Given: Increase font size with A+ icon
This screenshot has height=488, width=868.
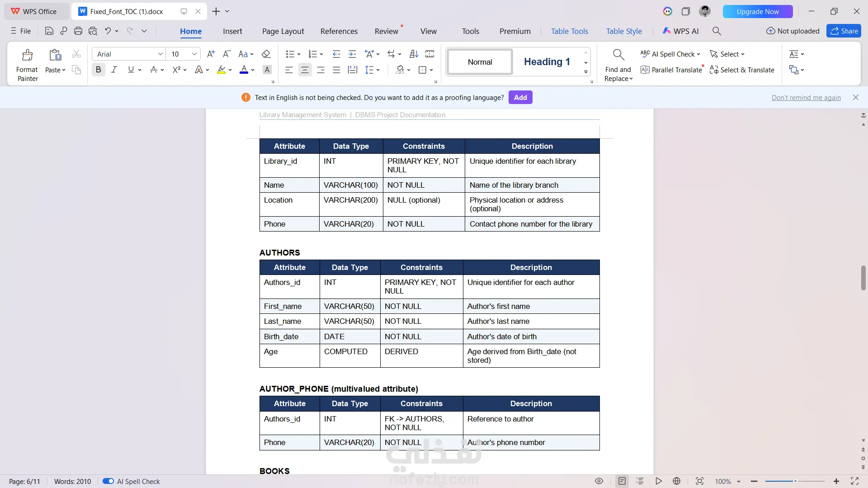Looking at the screenshot, I should (x=211, y=54).
